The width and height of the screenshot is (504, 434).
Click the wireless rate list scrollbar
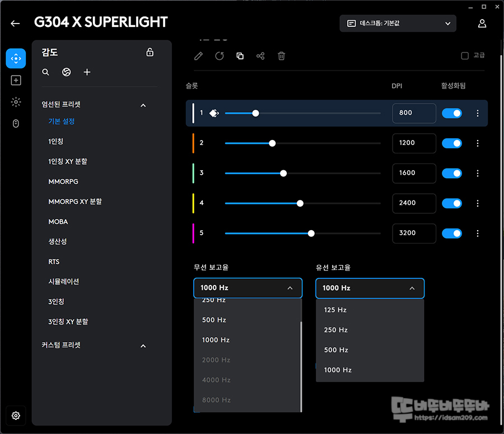pos(301,366)
